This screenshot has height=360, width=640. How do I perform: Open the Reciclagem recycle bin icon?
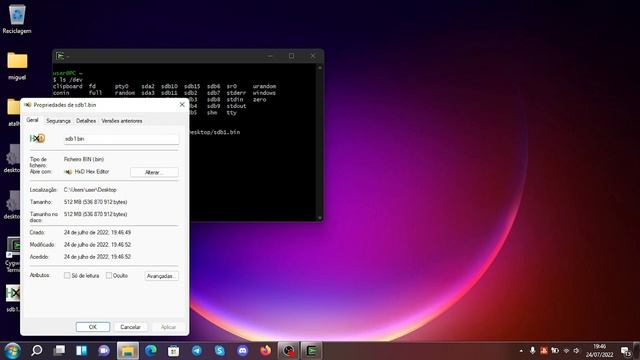point(17,19)
